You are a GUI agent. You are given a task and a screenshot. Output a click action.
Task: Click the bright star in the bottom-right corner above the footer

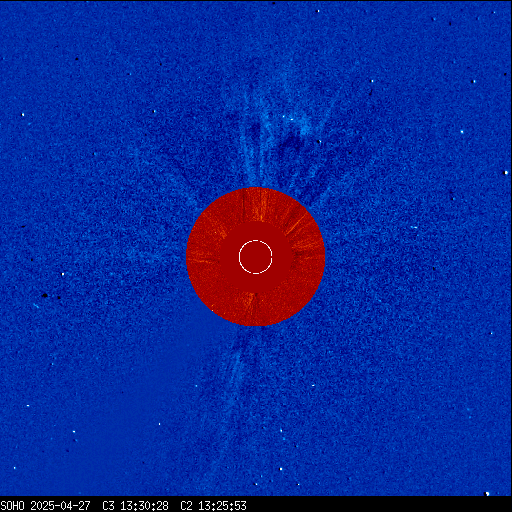pos(487,493)
